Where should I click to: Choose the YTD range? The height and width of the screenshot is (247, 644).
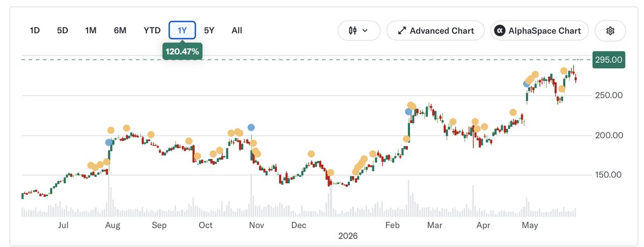(x=152, y=31)
